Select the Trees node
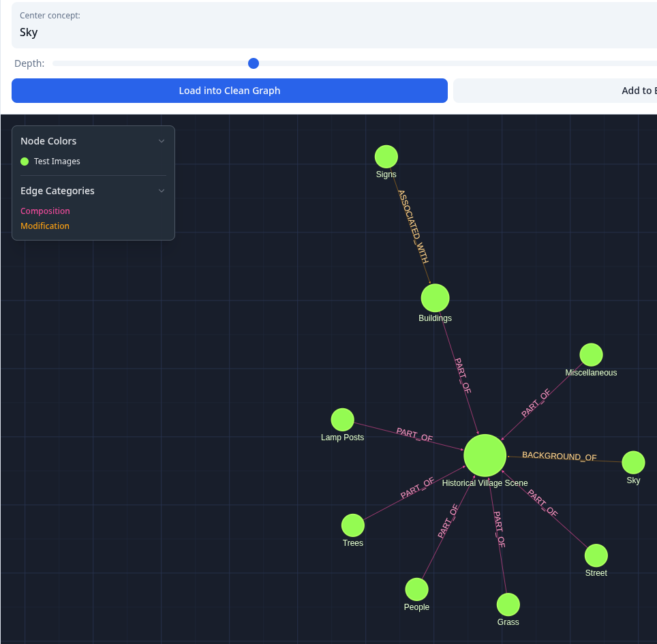Screen dimensions: 657x644 tap(352, 525)
